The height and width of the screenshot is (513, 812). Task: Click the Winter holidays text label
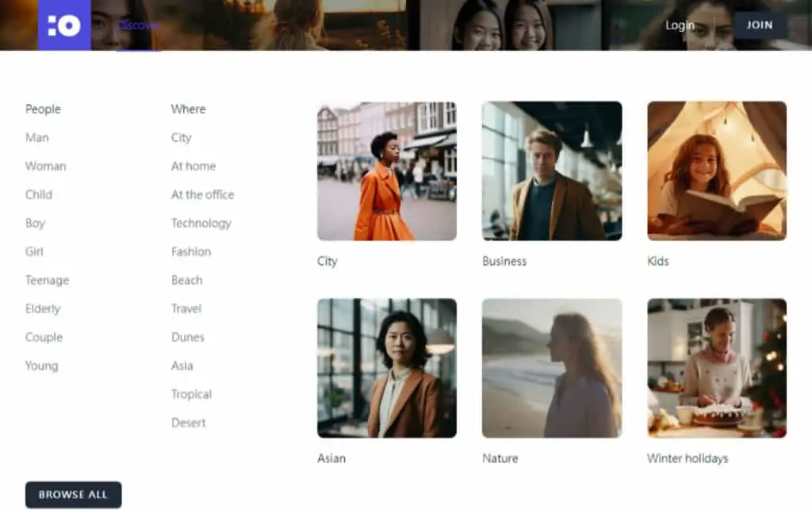[688, 458]
